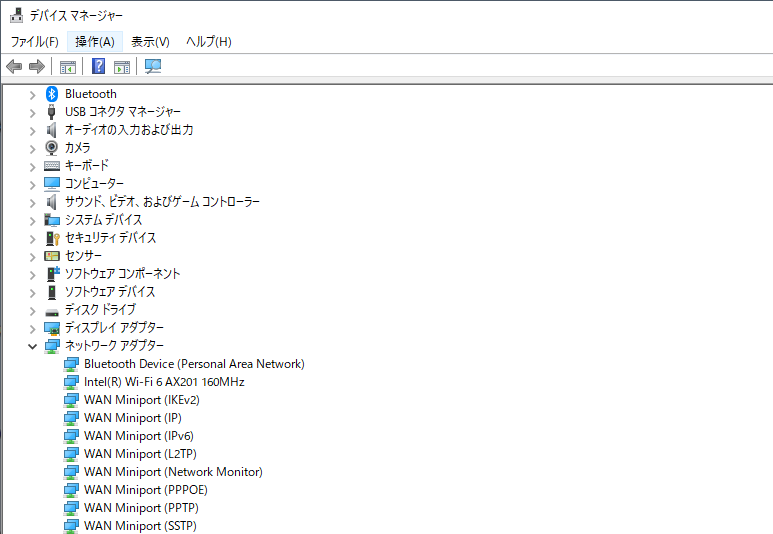Viewport: 773px width, 534px height.
Task: Expand the システム デバイス node
Action: click(x=33, y=221)
